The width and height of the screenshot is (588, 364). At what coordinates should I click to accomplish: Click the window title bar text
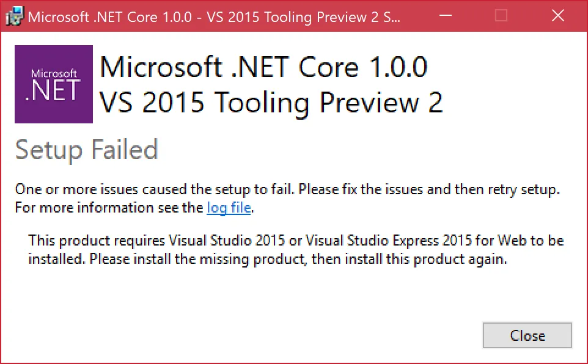(214, 16)
